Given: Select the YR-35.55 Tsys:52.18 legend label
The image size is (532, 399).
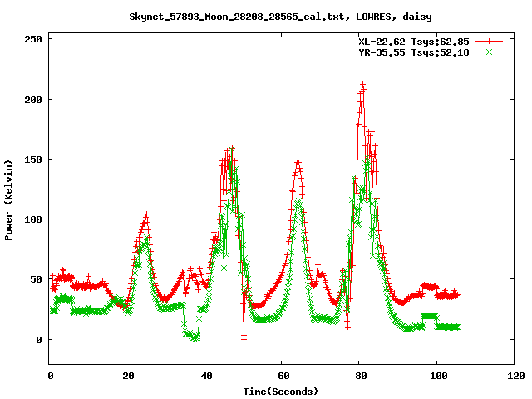Looking at the screenshot, I should pyautogui.click(x=414, y=52).
